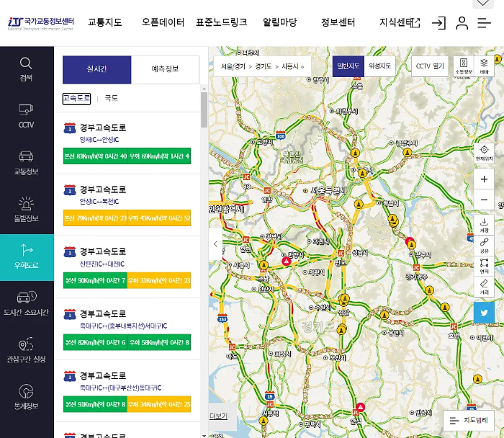Click the 더보기 link on the map
The image size is (504, 438).
[218, 416]
